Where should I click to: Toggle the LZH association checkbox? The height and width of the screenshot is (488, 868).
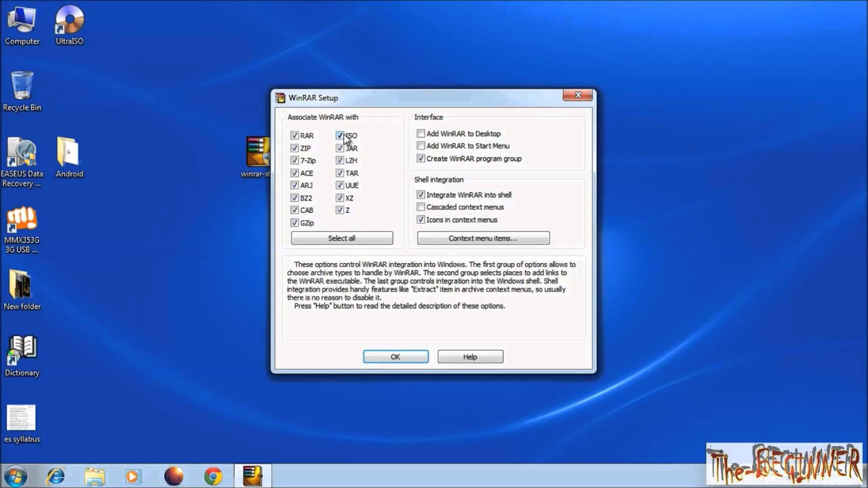pos(340,161)
